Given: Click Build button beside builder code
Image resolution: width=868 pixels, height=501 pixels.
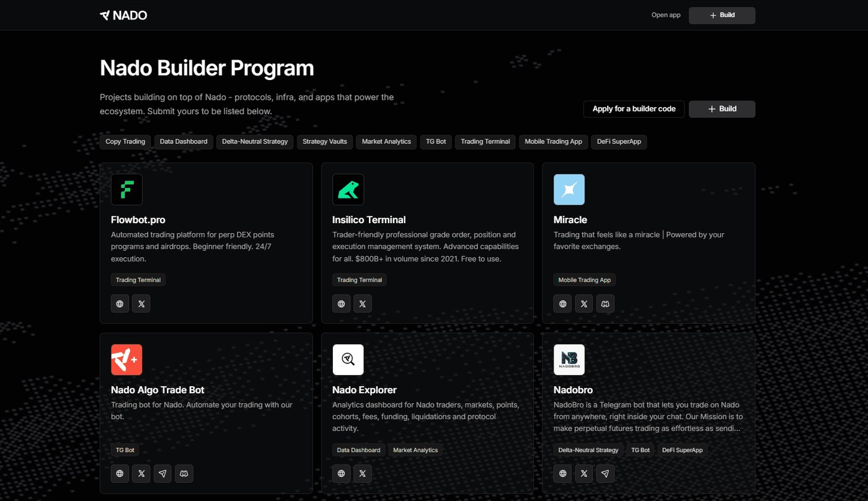Looking at the screenshot, I should pos(722,109).
